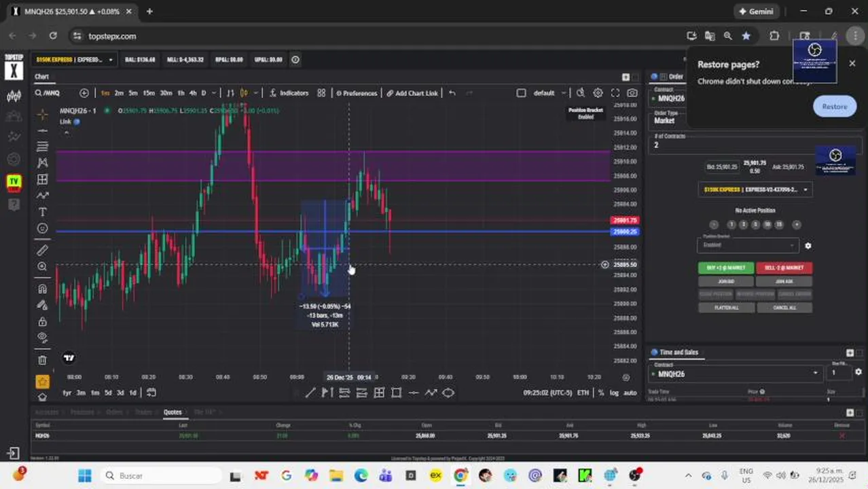Open indicator templates grid icon

point(322,93)
